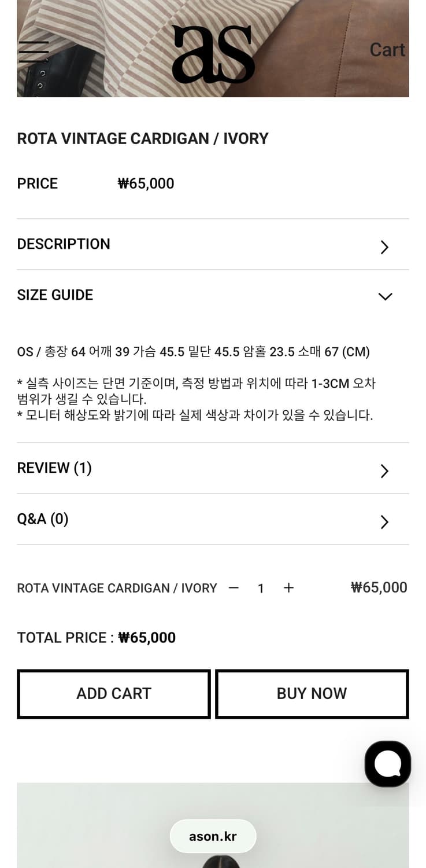426x868 pixels.
Task: Collapse SIZE GUIDE using its down chevron
Action: (385, 296)
